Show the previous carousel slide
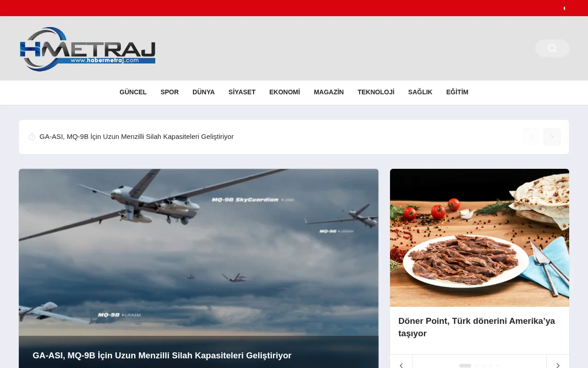This screenshot has height=368, width=588. (401, 365)
